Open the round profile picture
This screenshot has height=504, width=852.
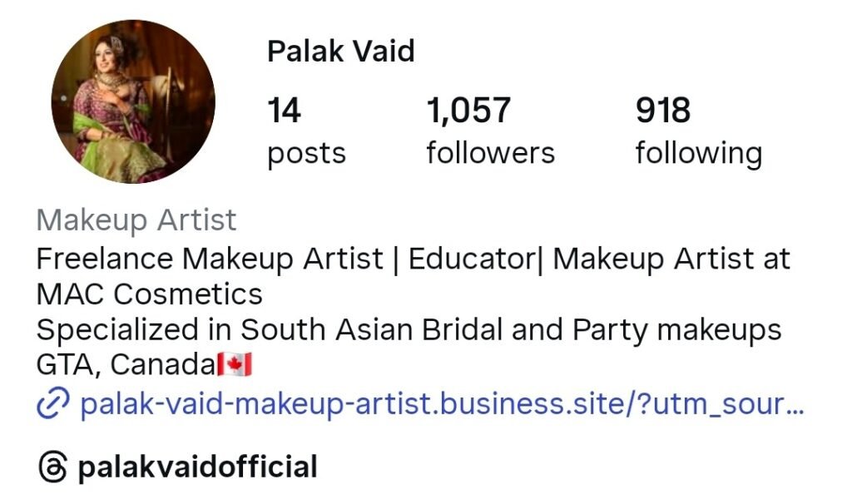click(133, 101)
